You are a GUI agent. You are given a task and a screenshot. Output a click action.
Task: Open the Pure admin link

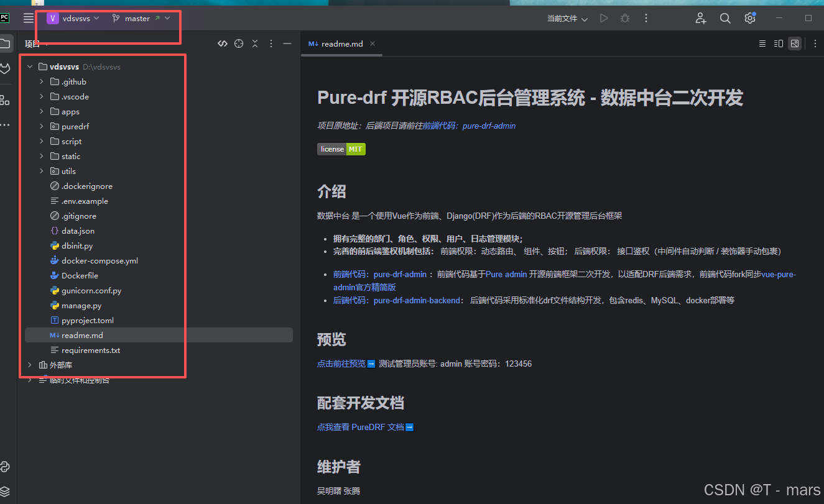506,274
